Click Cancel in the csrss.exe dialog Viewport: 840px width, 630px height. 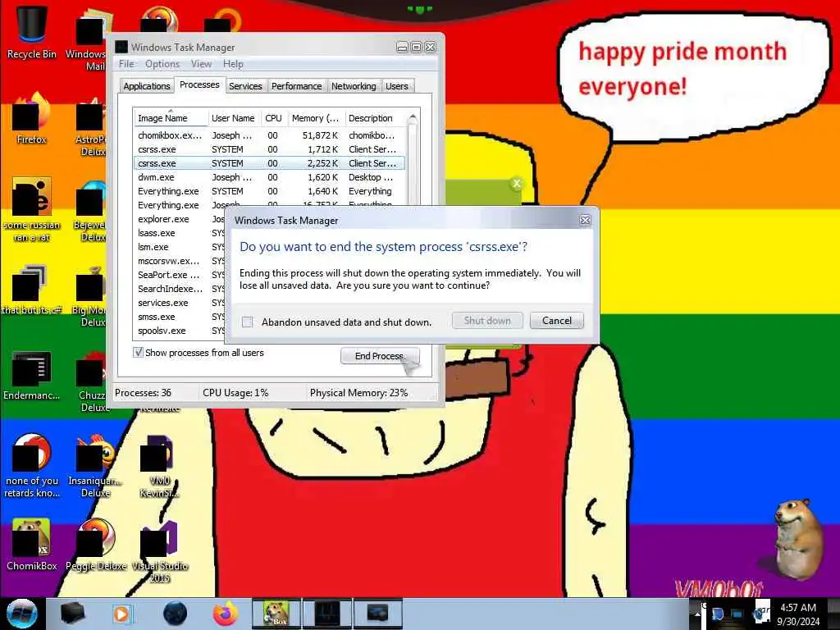coord(557,321)
